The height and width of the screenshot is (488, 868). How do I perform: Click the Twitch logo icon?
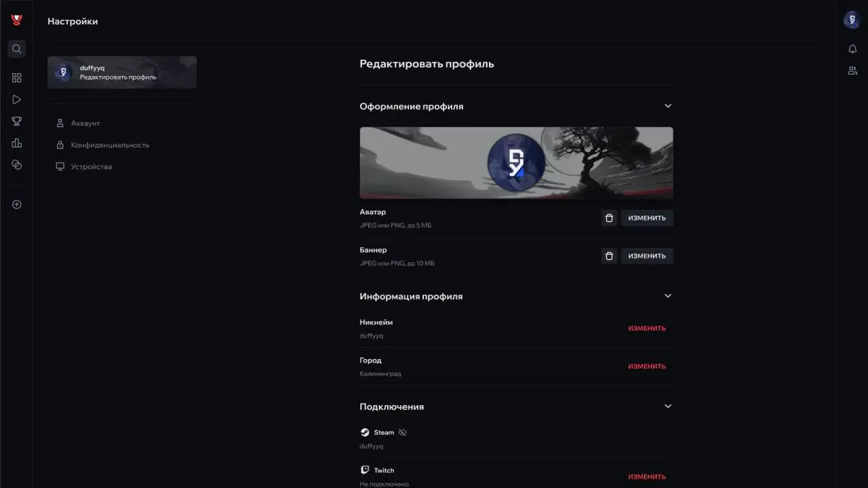[365, 470]
